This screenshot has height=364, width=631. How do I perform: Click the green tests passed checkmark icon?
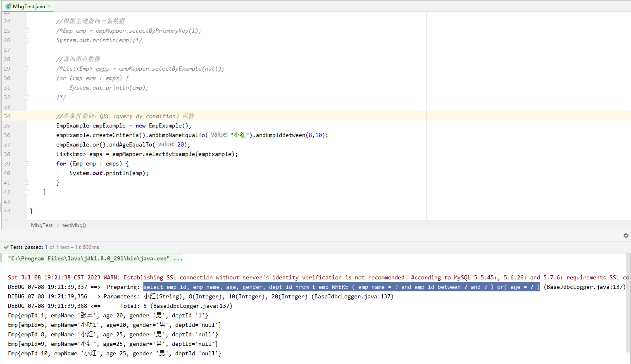(x=6, y=247)
